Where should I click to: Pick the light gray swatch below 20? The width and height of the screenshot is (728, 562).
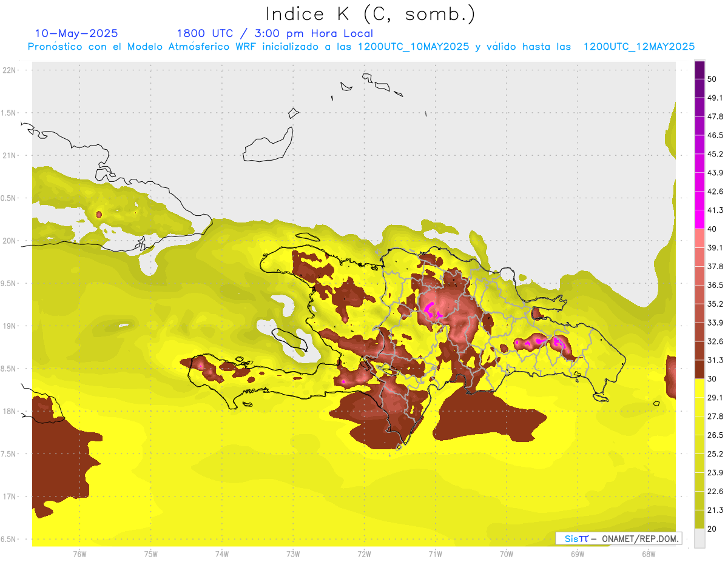coord(700,538)
